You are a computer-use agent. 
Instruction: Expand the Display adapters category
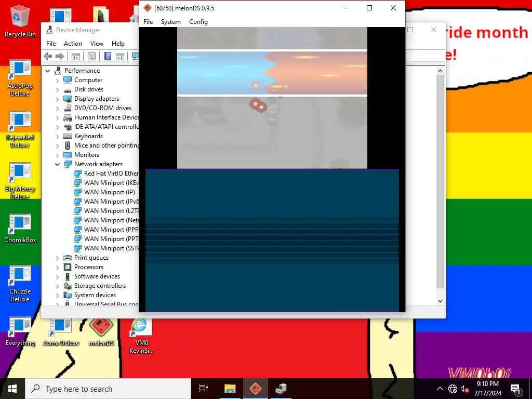(57, 99)
